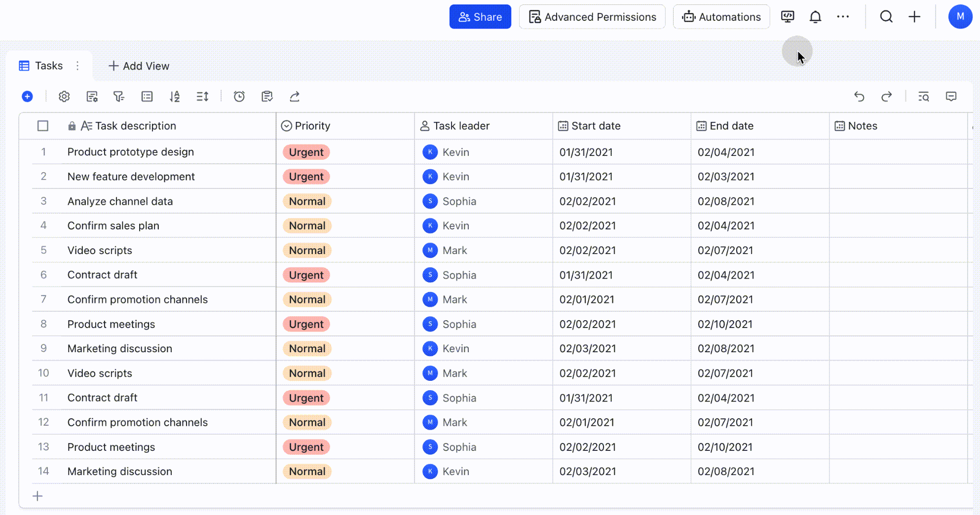
Task: Select Urgent tag for Product prototype design
Action: coord(306,152)
